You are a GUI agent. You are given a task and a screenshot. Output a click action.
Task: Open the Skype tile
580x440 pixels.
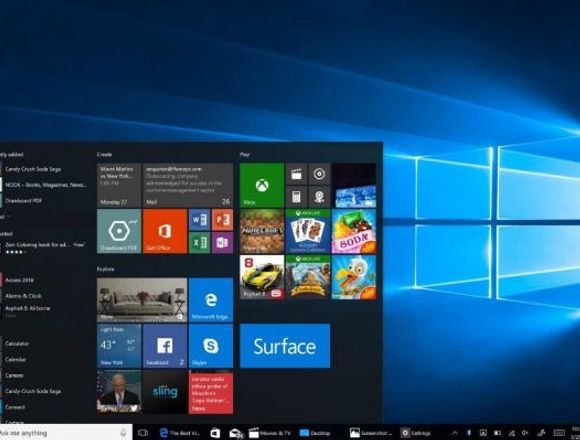(211, 346)
